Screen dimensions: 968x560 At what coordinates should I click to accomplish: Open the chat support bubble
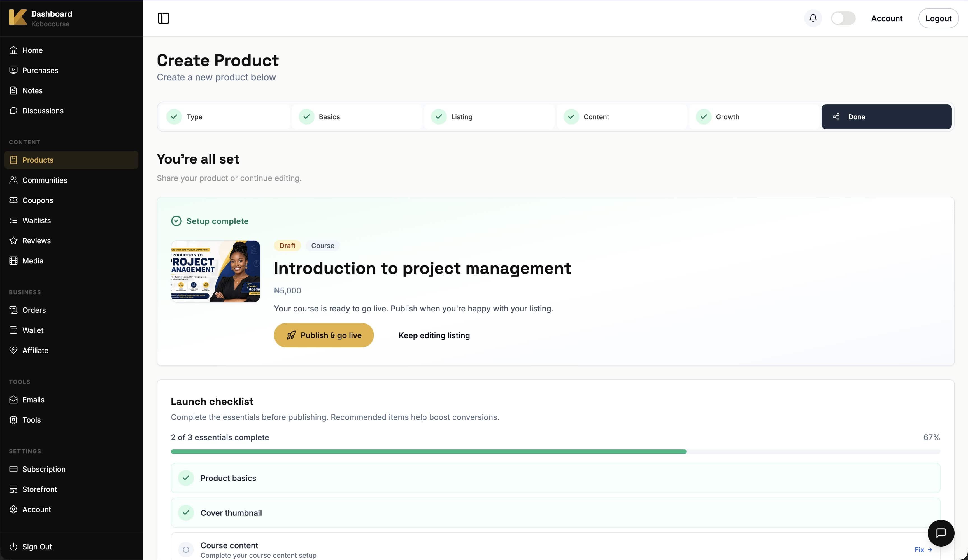(941, 533)
